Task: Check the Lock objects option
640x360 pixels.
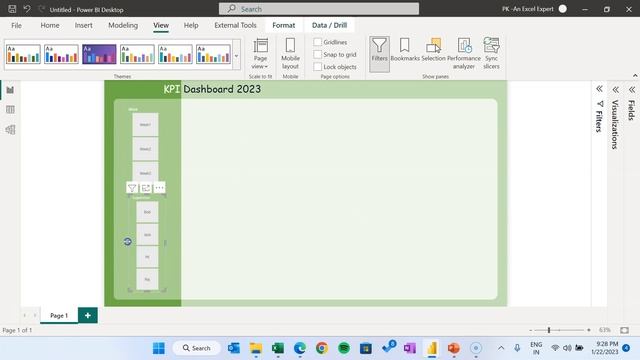Action: pyautogui.click(x=318, y=67)
